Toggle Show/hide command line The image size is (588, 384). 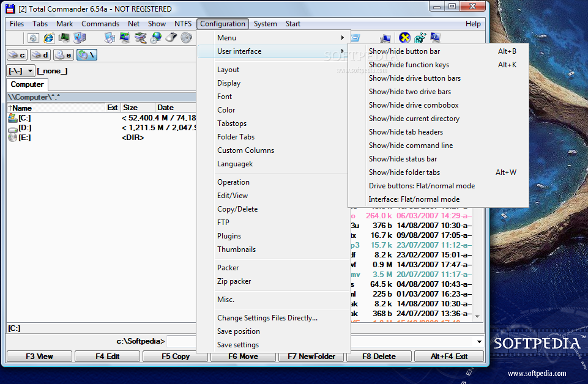click(x=438, y=146)
